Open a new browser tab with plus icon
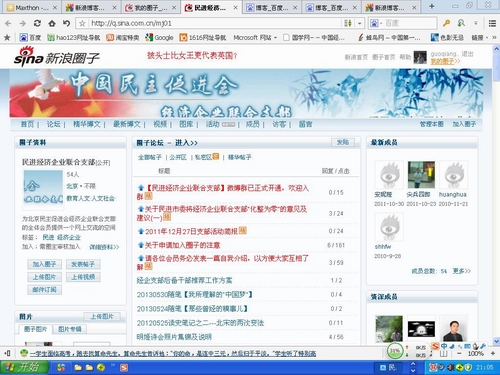The height and width of the screenshot is (375, 500). [x=432, y=6]
